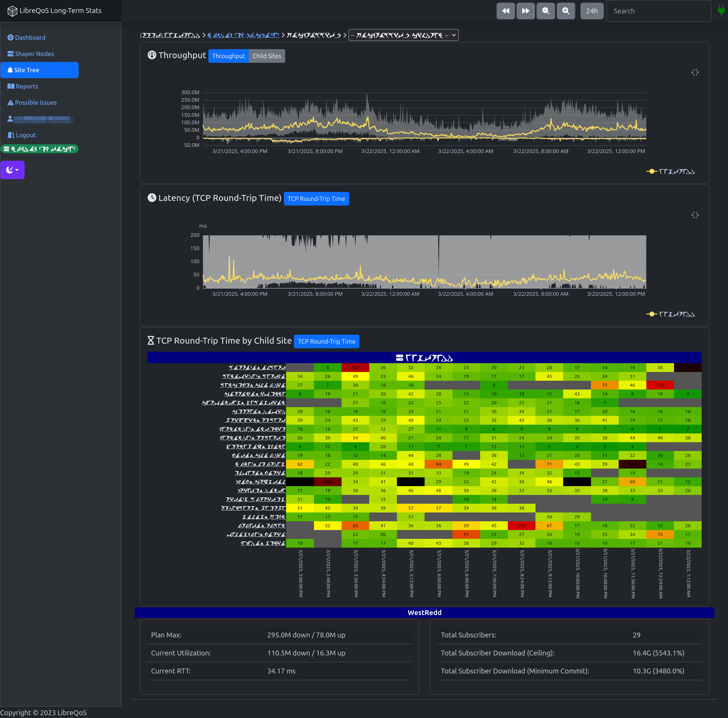This screenshot has height=718, width=728.
Task: Open Shaper Nodes in sidebar
Action: coord(34,54)
